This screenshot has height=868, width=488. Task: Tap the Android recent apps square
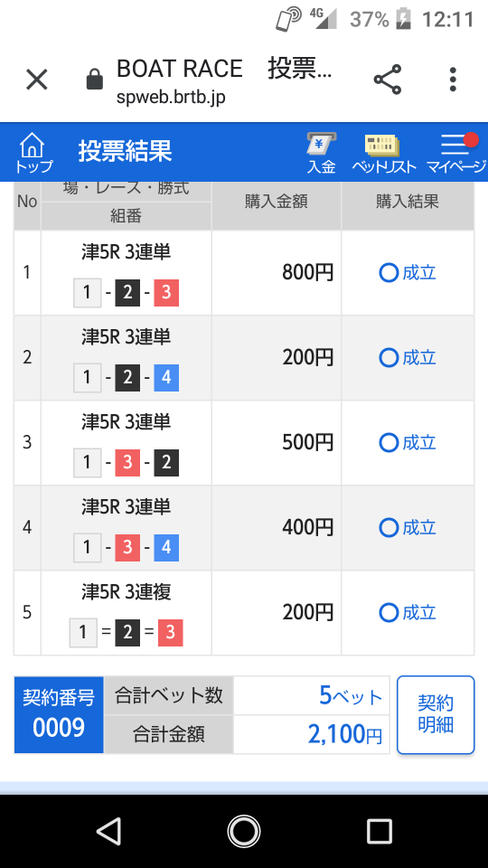pyautogui.click(x=379, y=831)
